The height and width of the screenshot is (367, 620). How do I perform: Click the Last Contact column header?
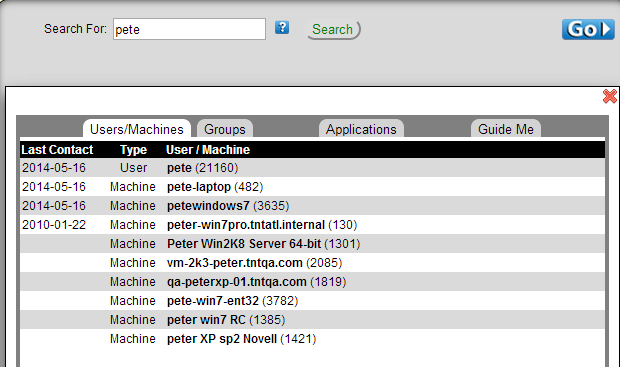click(x=57, y=150)
